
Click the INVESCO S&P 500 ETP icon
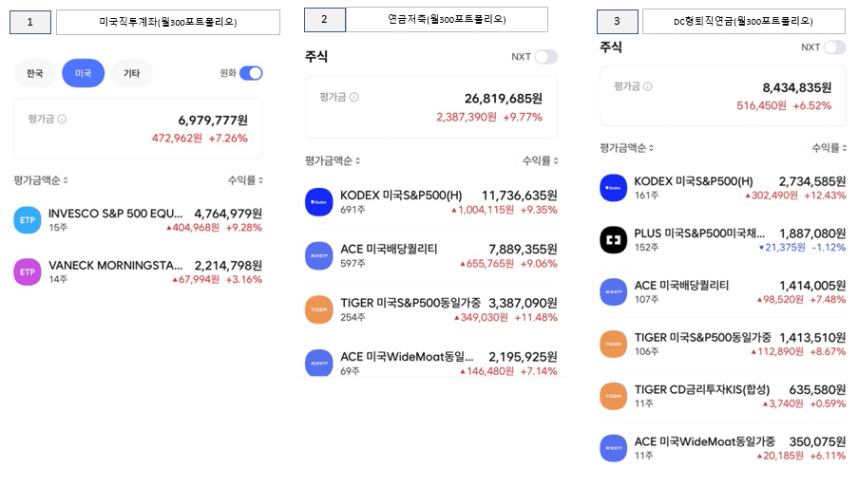[x=27, y=220]
